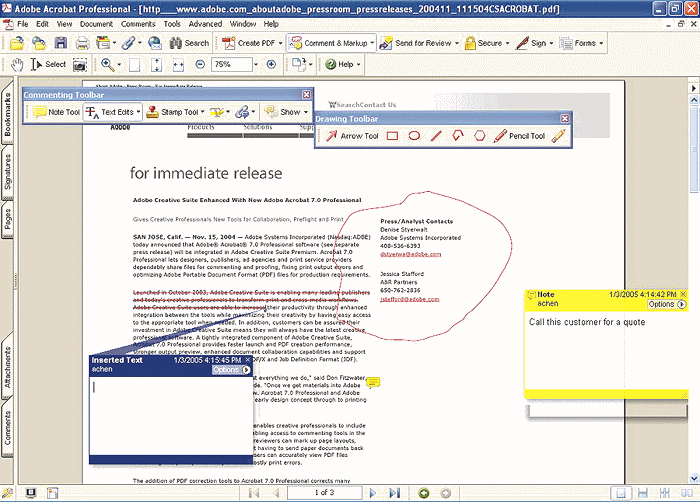This screenshot has height=502, width=700.
Task: Open the Document menu
Action: coord(96,24)
